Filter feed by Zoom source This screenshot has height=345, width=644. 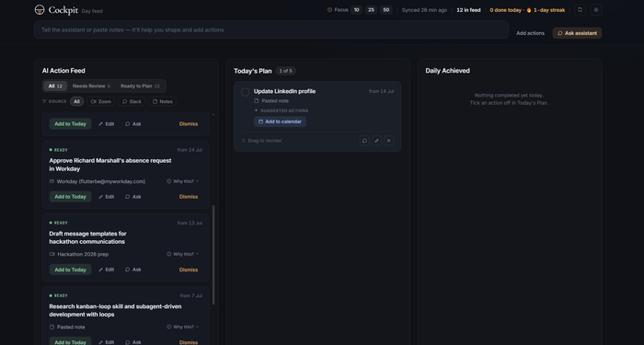(x=101, y=101)
